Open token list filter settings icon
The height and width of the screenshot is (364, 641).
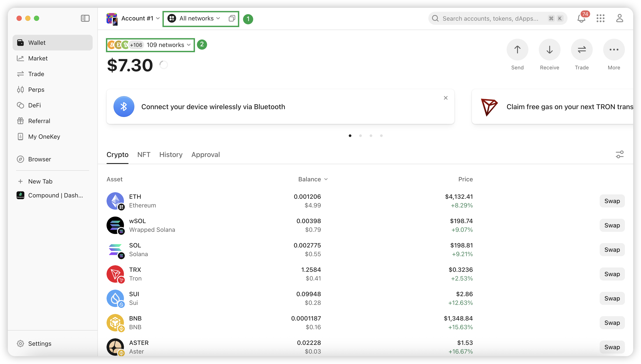click(x=619, y=155)
